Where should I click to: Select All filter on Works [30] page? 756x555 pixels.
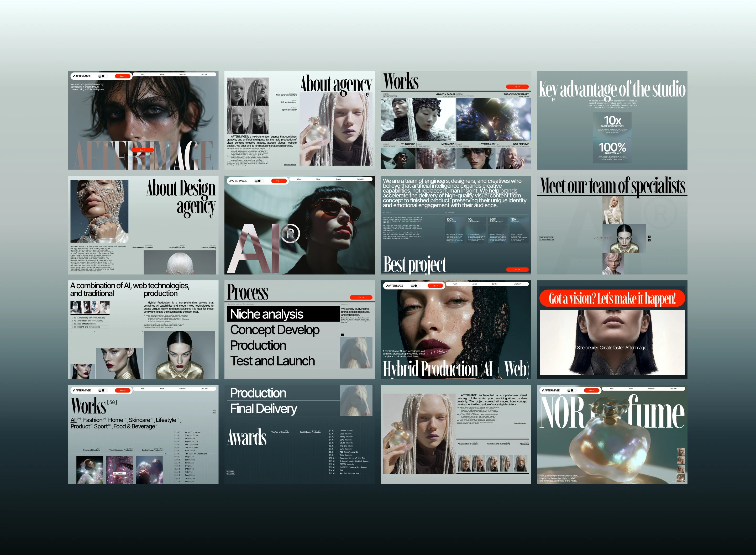pos(73,420)
